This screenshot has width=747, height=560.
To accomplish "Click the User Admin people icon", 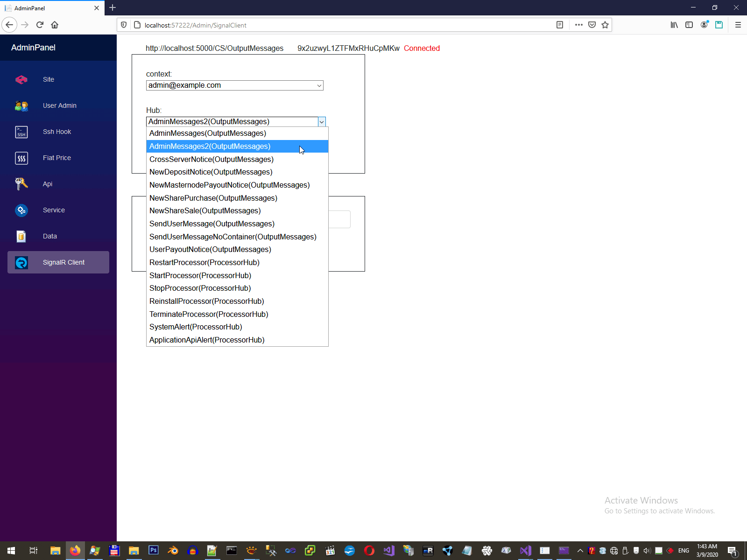I will (x=21, y=105).
